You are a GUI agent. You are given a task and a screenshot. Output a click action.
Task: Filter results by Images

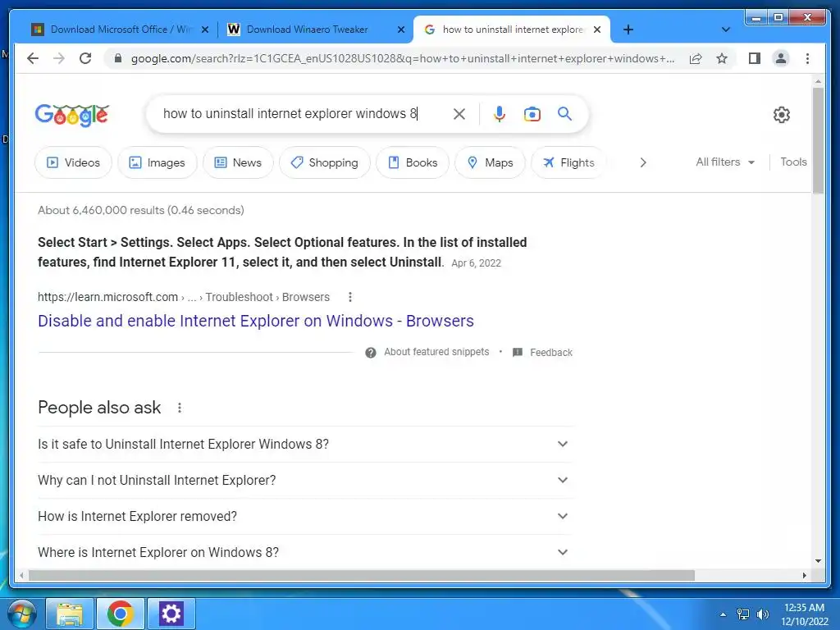click(157, 162)
